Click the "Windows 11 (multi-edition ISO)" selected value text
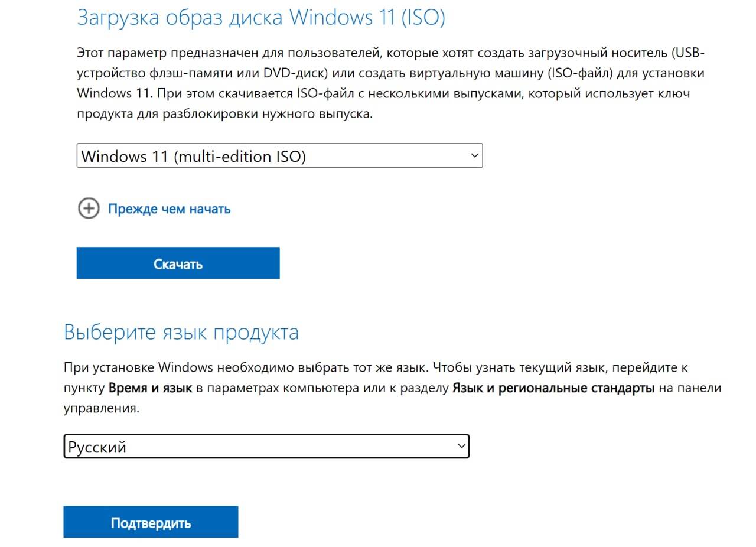This screenshot has height=547, width=756. click(x=193, y=157)
